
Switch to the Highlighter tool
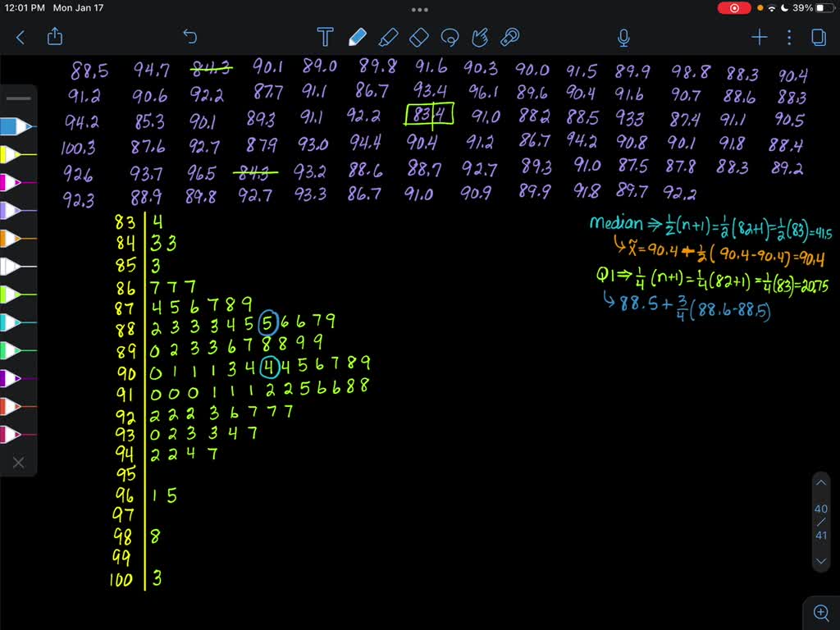(388, 37)
